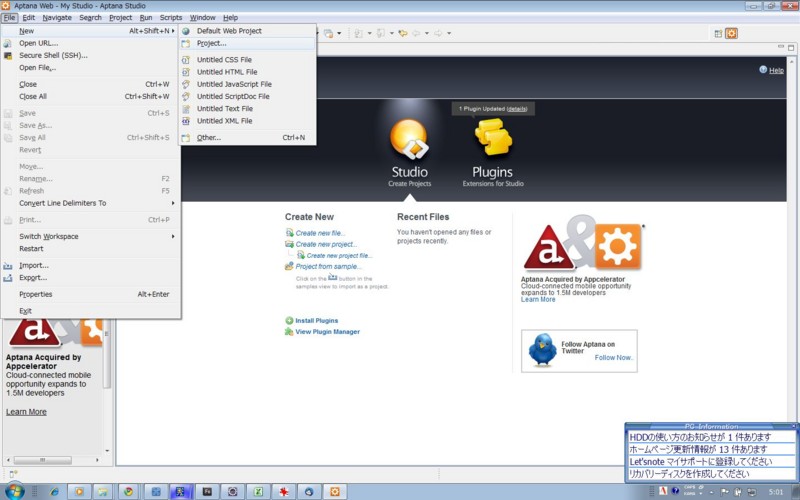
Task: Click Follow Now Twitter link
Action: click(614, 358)
